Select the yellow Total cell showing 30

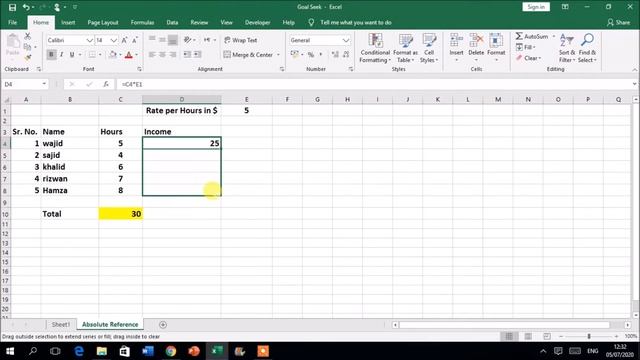tap(120, 214)
